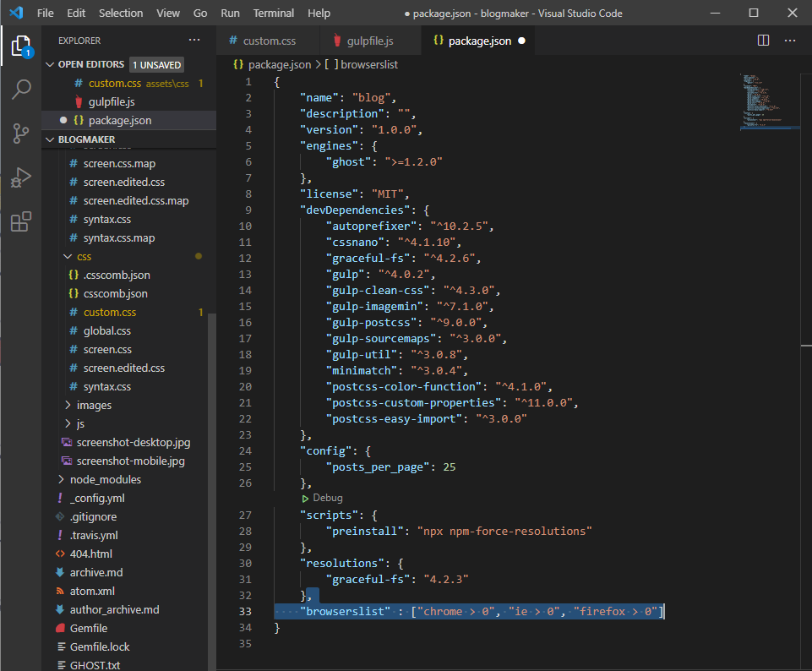Open the Selection menu
812x671 pixels.
click(x=121, y=13)
